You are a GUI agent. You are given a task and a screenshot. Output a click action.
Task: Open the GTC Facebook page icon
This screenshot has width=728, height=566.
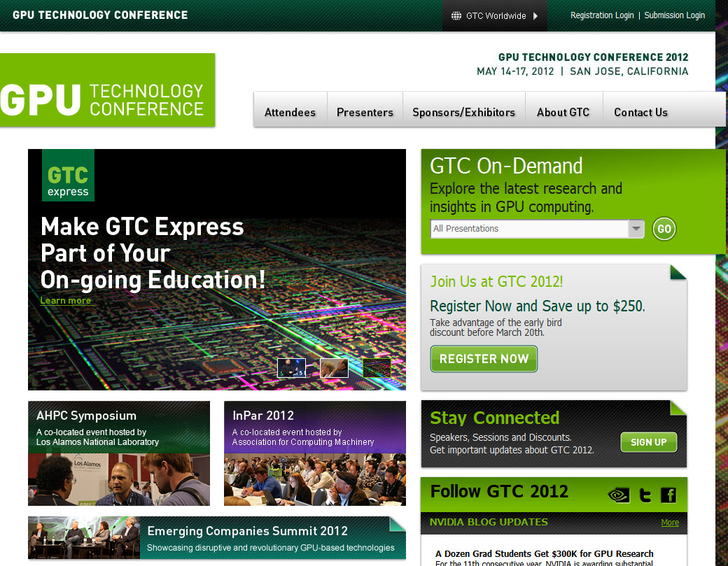(x=668, y=495)
